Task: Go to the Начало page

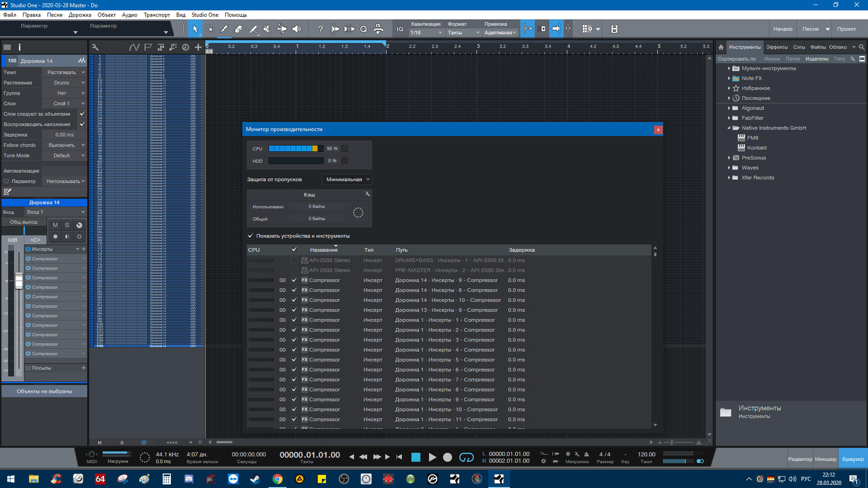Action: [783, 29]
